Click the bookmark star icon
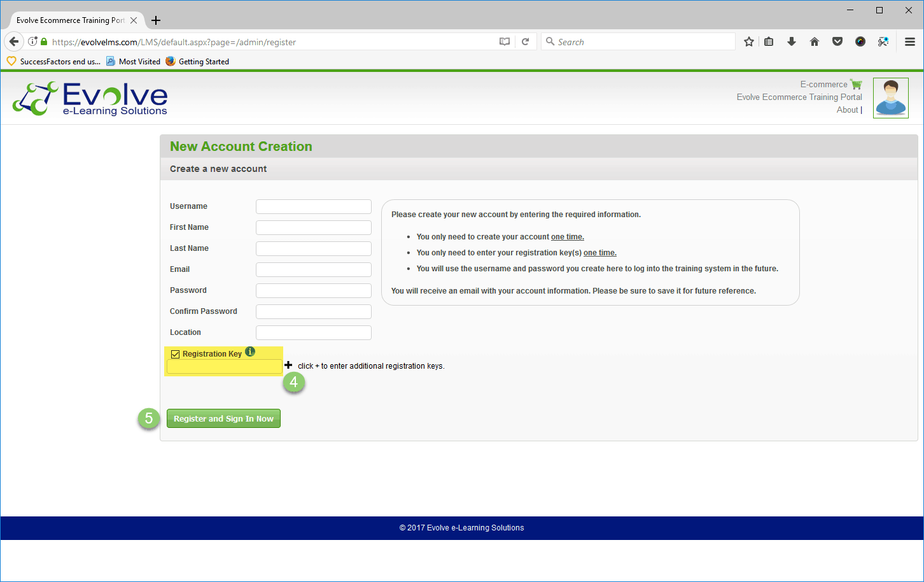Viewport: 924px width, 582px height. click(x=749, y=42)
